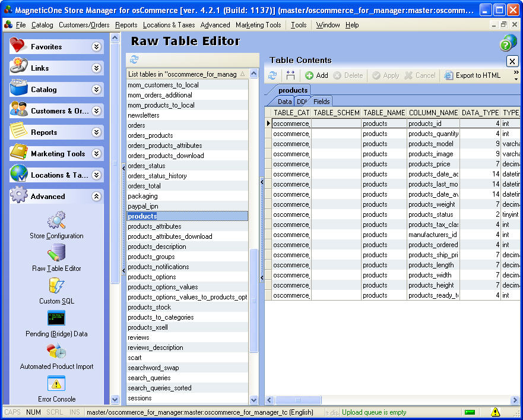
Task: Click the manufacturers_id column name cell
Action: [x=433, y=235]
